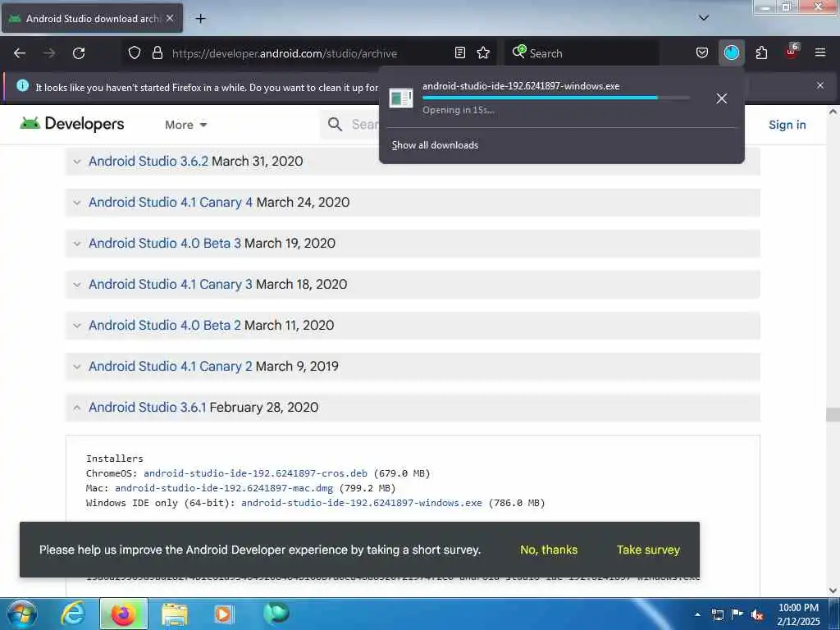
Task: Click Show all downloads
Action: [x=435, y=145]
